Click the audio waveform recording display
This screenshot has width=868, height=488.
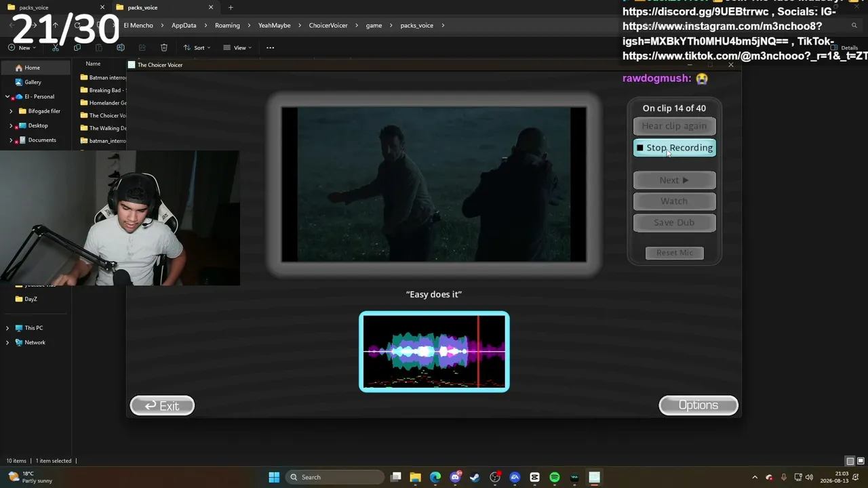point(434,352)
